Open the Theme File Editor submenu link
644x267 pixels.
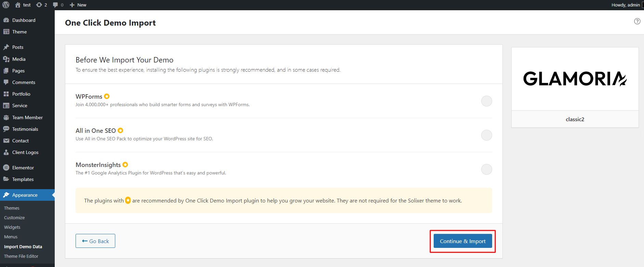coord(21,256)
